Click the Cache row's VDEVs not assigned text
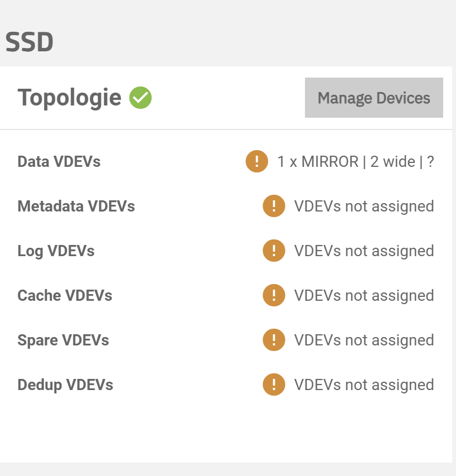456x476 pixels. tap(364, 296)
